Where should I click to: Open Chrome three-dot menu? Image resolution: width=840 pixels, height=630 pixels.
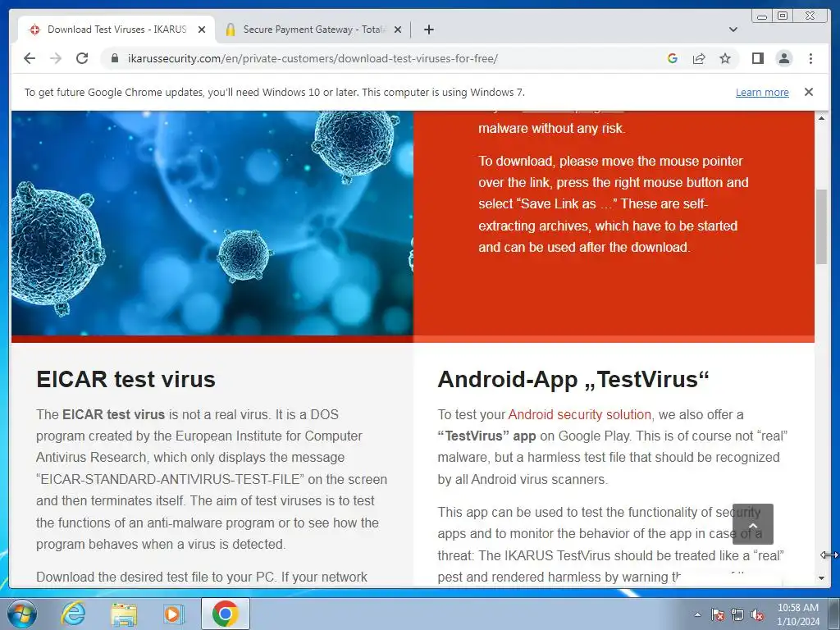[810, 58]
